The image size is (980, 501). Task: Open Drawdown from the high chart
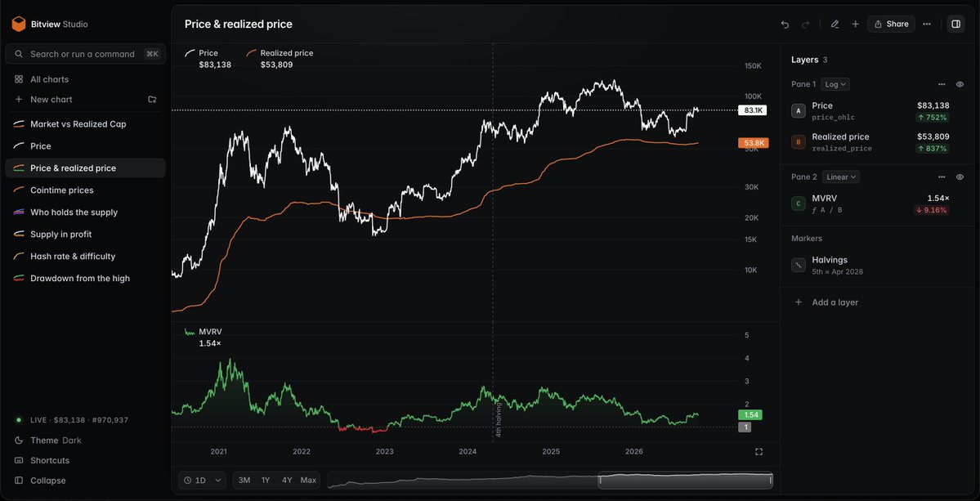coord(85,278)
